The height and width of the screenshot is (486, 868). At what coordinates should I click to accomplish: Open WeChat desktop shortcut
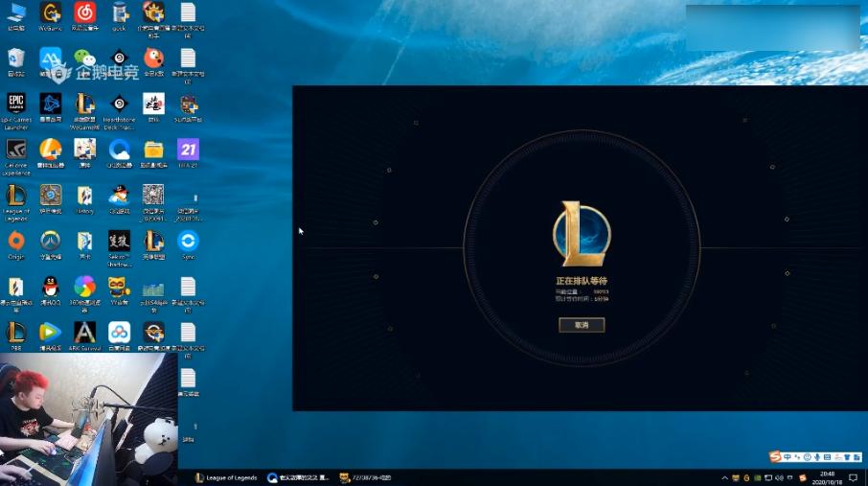click(84, 61)
